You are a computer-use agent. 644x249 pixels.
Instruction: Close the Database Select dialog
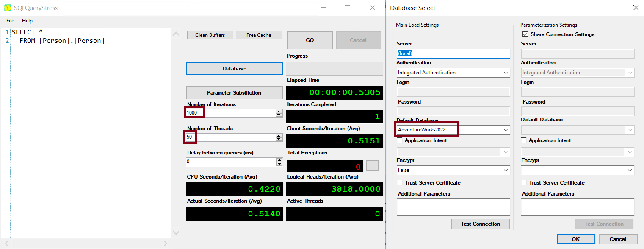(x=636, y=8)
